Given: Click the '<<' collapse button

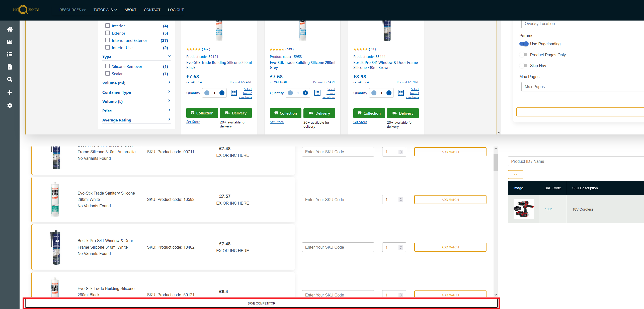Looking at the screenshot, I should point(516,175).
